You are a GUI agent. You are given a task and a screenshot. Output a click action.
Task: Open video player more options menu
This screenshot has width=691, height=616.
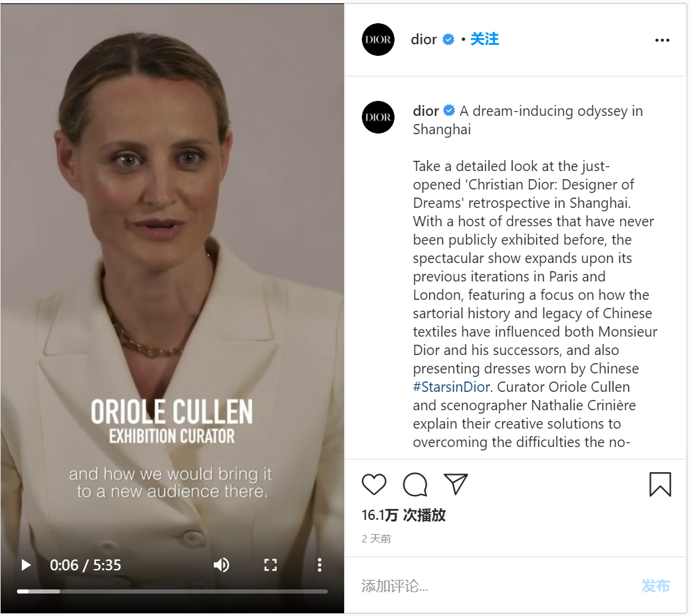pos(320,565)
